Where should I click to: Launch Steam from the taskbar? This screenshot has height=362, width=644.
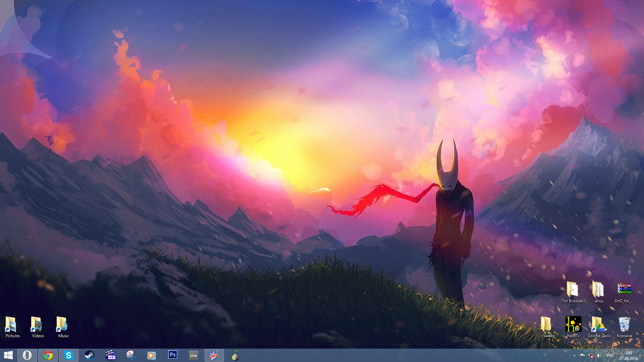pos(90,355)
